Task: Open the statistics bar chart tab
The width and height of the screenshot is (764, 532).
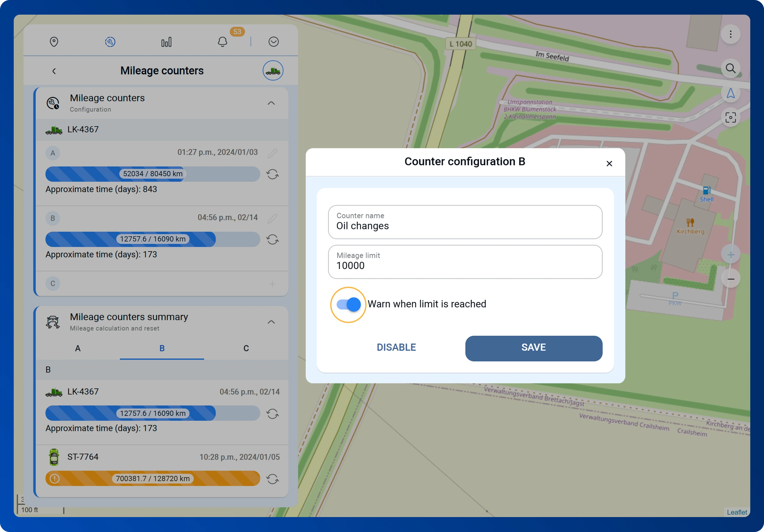Action: point(166,42)
